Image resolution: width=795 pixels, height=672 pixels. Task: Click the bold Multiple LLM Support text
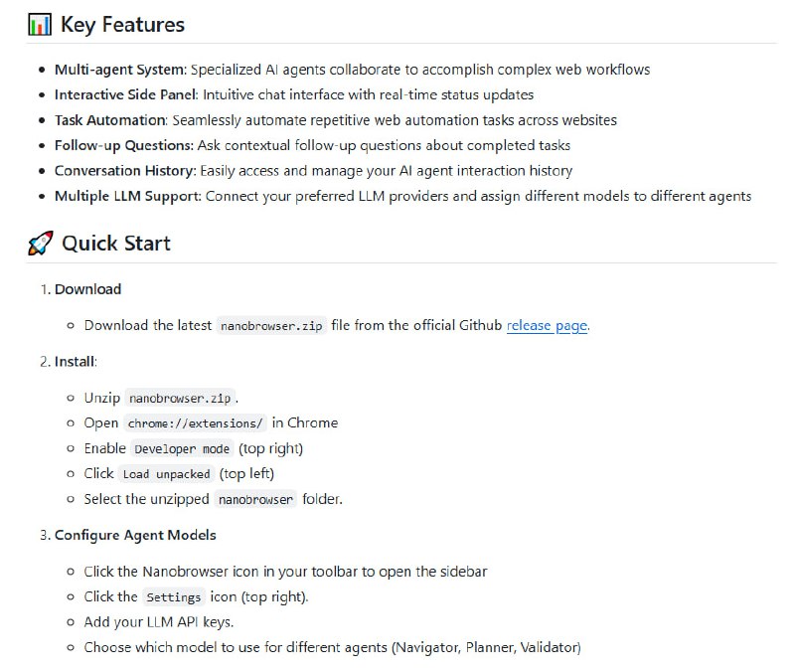(x=127, y=196)
